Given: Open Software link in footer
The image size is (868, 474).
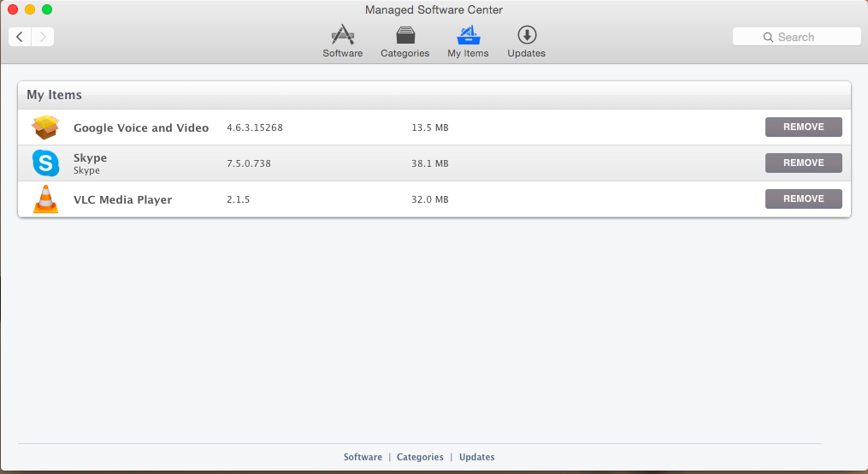Looking at the screenshot, I should coord(363,457).
